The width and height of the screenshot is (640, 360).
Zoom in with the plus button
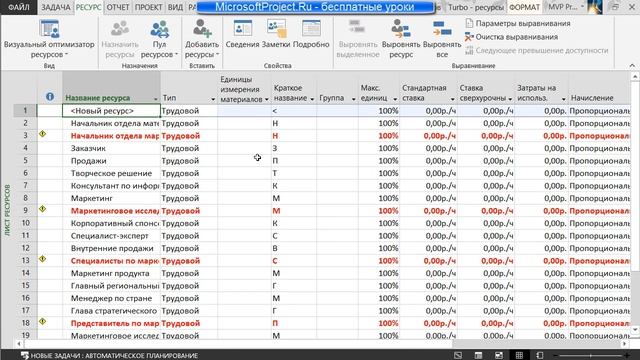(627, 356)
